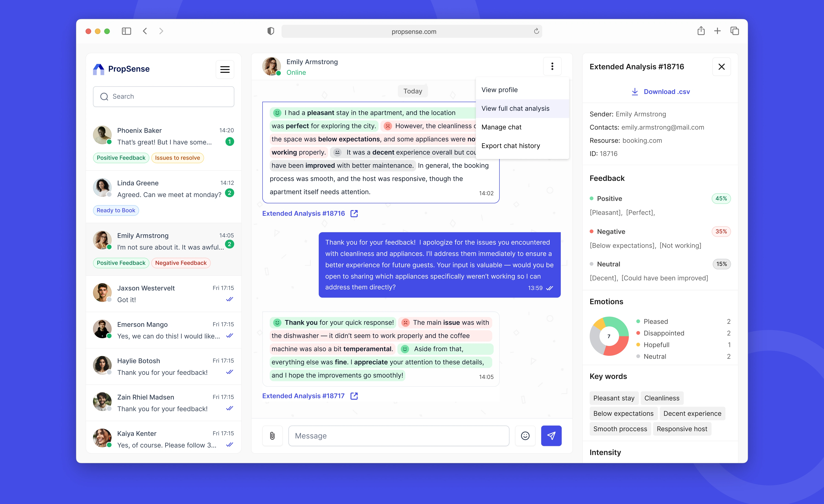
Task: Click the 35% Negative percentage badge
Action: click(721, 231)
